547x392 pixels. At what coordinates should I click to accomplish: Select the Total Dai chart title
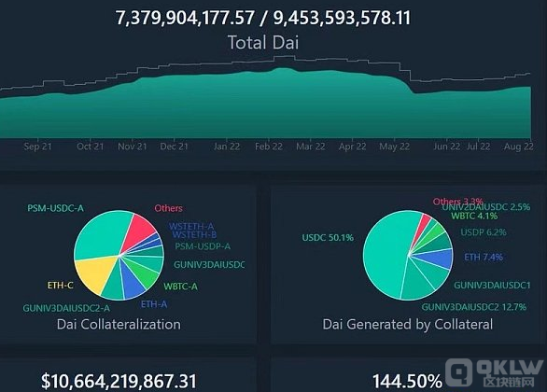pos(263,43)
